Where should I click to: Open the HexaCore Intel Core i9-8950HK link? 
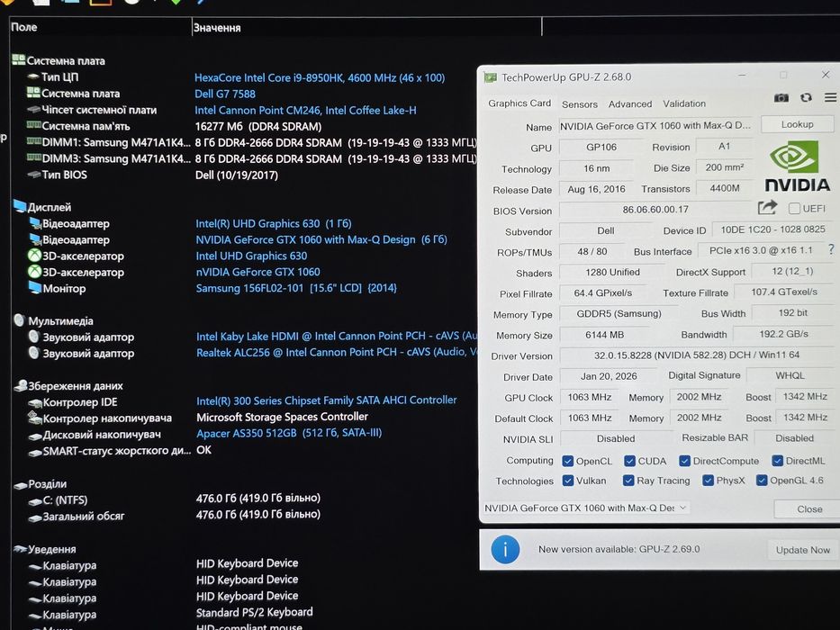click(320, 77)
